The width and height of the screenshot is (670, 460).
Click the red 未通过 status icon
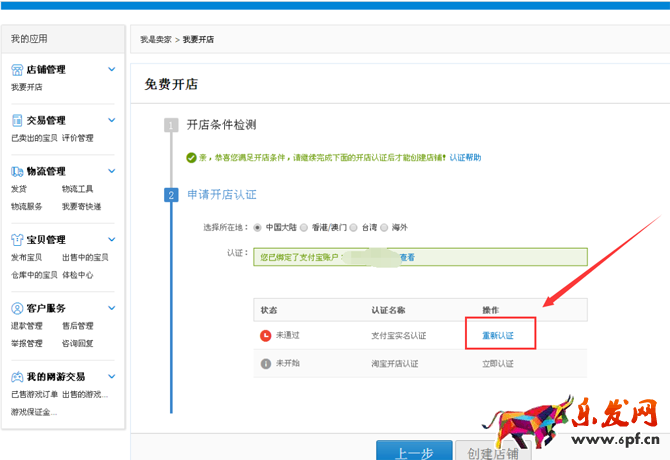[x=265, y=335]
